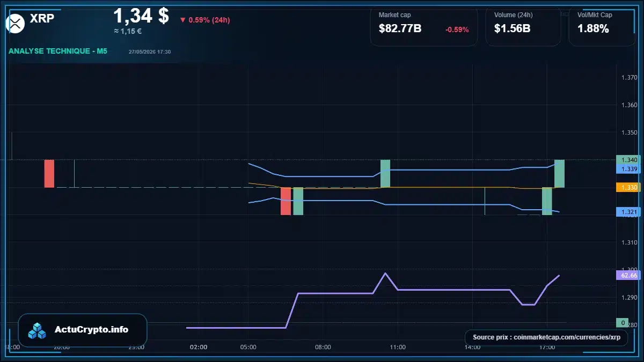
Task: Click the 1,34 $ price headline
Action: 141,16
